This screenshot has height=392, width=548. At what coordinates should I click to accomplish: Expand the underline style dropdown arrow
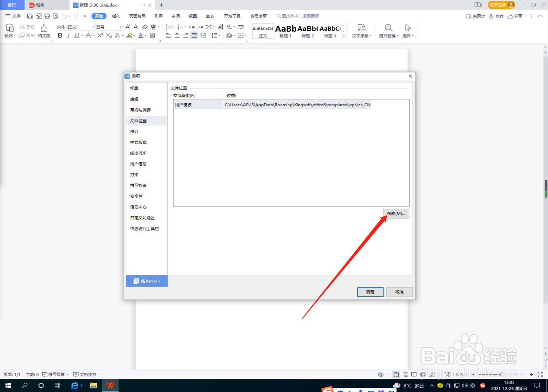pyautogui.click(x=82, y=35)
